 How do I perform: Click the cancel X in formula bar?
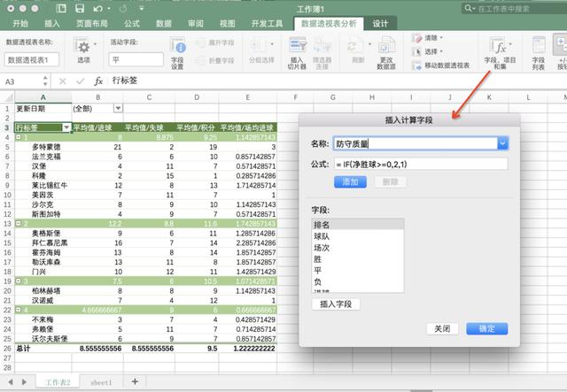tap(62, 81)
